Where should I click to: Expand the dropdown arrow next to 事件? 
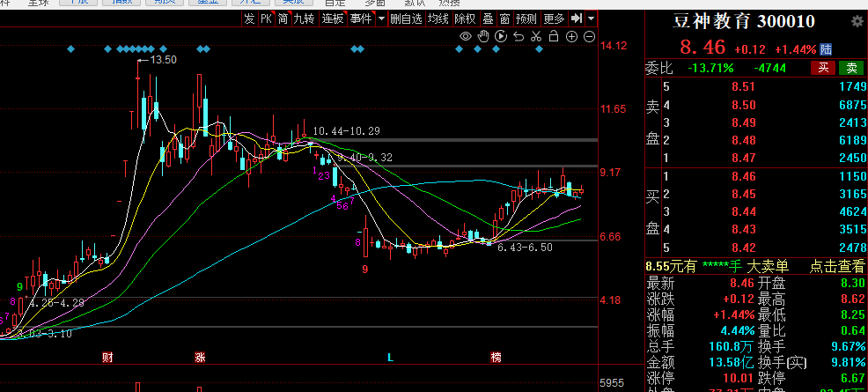click(x=381, y=18)
